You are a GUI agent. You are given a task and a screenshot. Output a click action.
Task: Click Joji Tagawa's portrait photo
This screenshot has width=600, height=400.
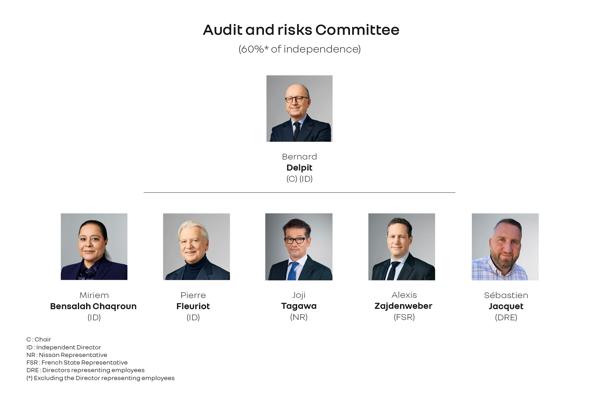(299, 247)
